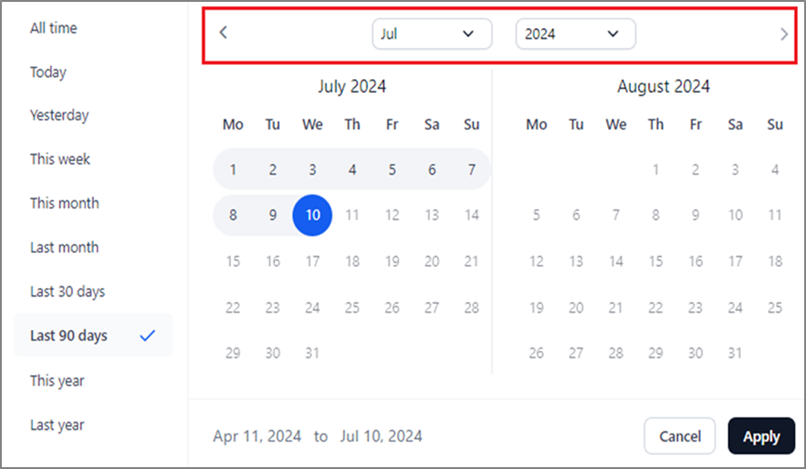This screenshot has width=806, height=469.
Task: Go to next month using right arrow
Action: (x=784, y=34)
